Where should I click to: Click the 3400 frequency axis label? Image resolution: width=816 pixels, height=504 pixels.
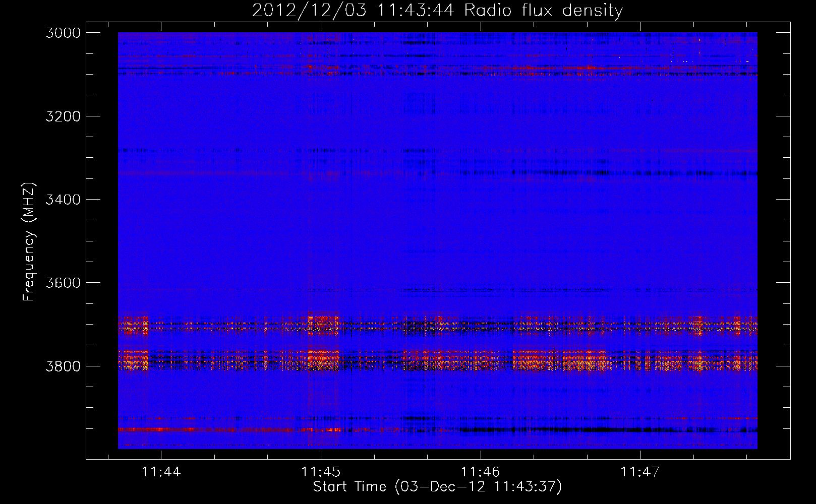coord(63,200)
